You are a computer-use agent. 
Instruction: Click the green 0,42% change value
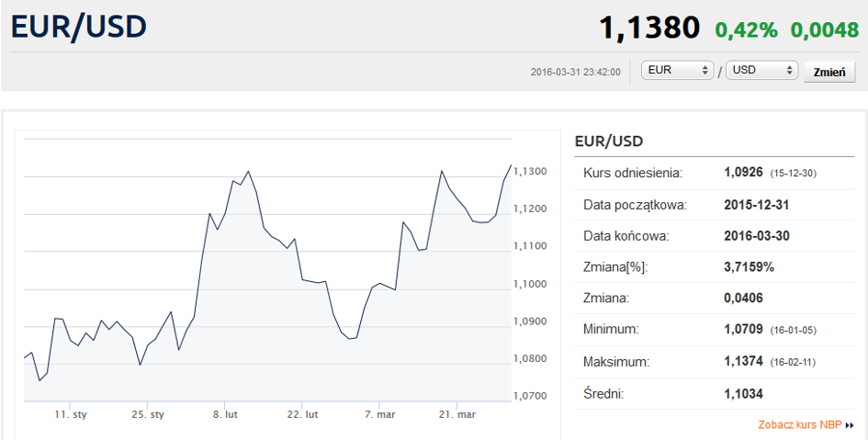point(746,29)
